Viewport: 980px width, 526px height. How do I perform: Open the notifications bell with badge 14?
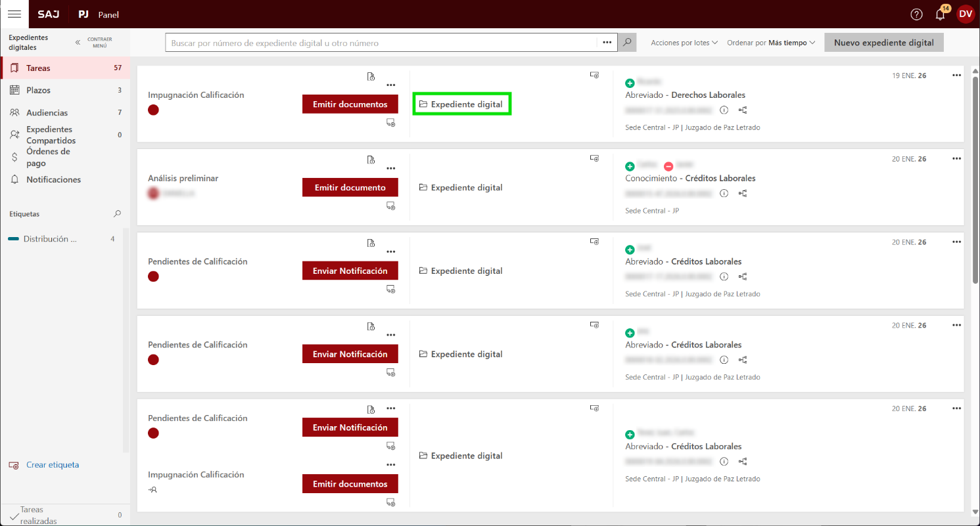coord(940,14)
